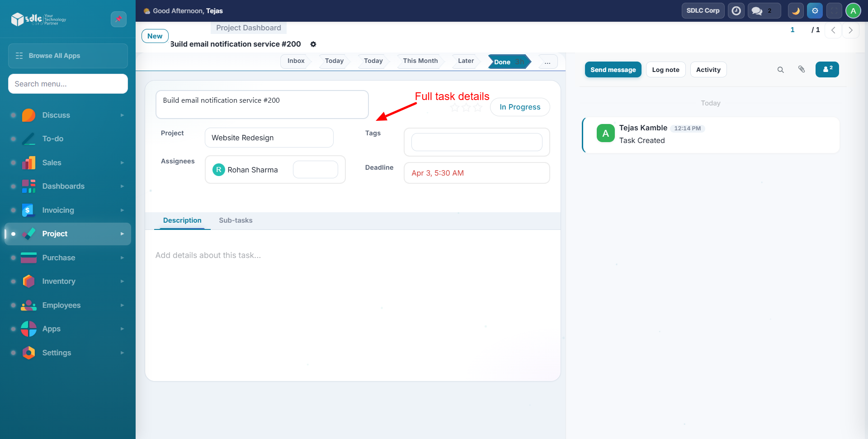868x439 pixels.
Task: Edit the deadline field showing Apr 3
Action: click(x=476, y=173)
